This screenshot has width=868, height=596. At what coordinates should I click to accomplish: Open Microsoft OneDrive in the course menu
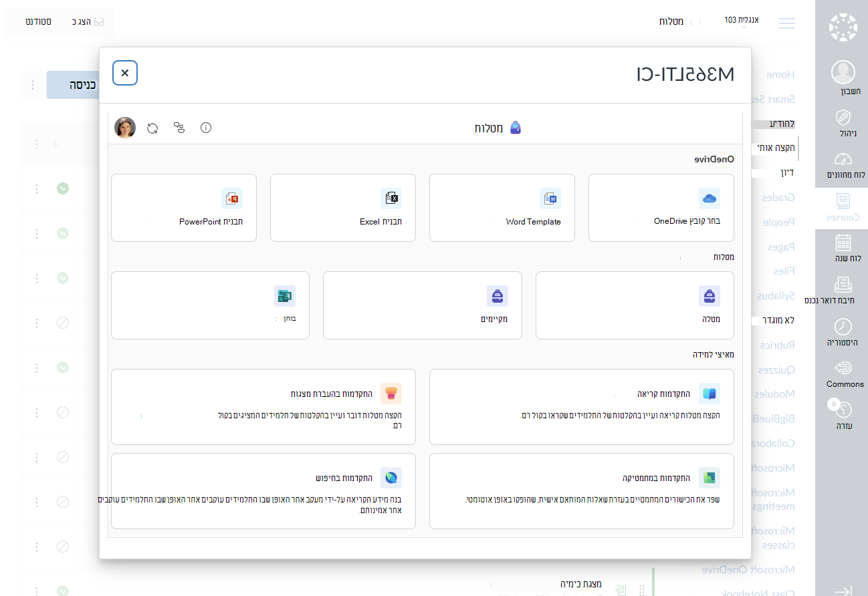[x=748, y=569]
